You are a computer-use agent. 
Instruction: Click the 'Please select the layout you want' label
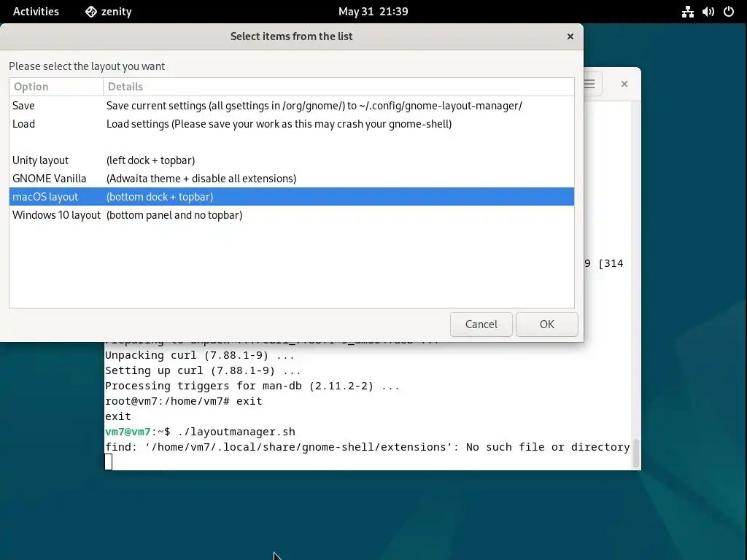[x=87, y=66]
